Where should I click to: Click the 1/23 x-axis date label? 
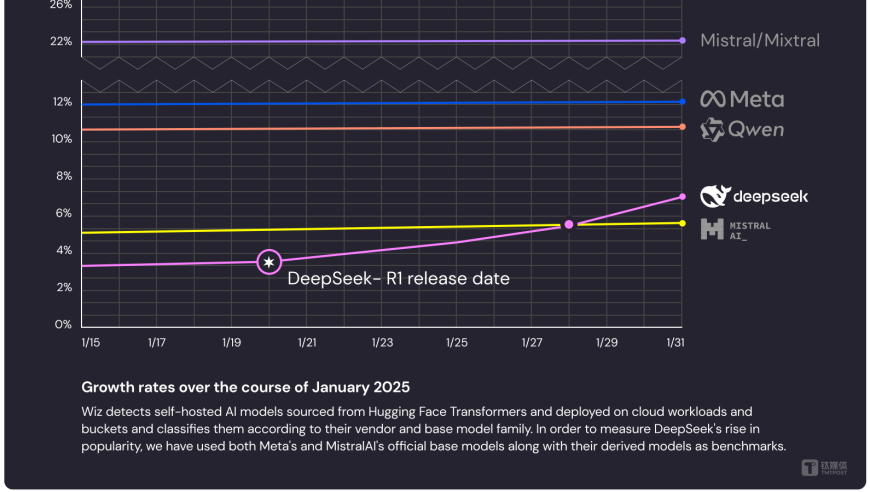[382, 342]
